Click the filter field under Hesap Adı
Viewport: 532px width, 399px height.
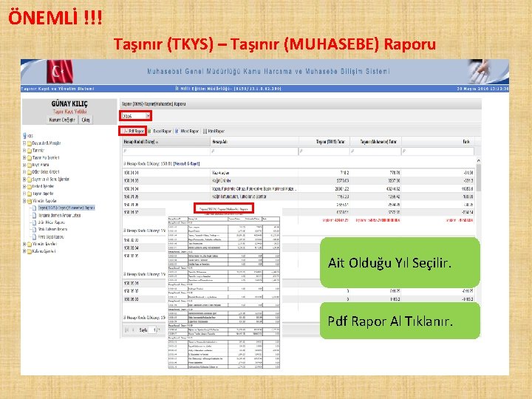point(254,151)
